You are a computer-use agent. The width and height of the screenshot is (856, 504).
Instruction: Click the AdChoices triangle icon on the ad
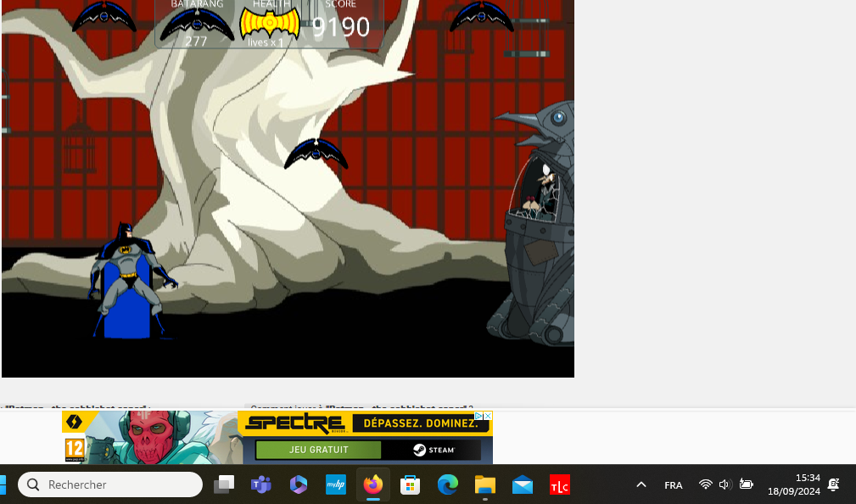click(x=478, y=416)
